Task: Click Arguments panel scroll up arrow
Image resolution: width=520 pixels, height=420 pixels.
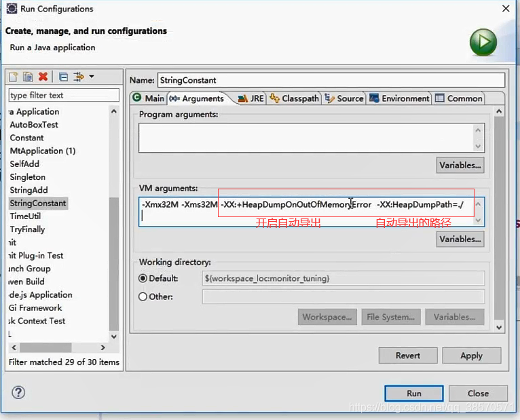Action: click(x=499, y=111)
